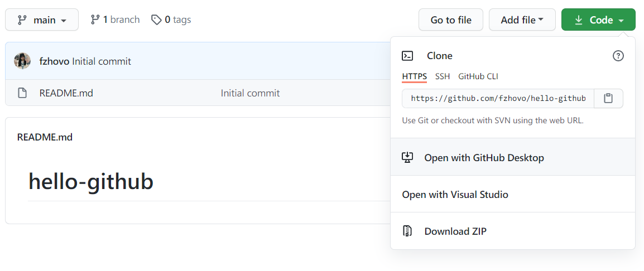The image size is (644, 271).
Task: Toggle the green Code dropdown button
Action: (x=598, y=20)
